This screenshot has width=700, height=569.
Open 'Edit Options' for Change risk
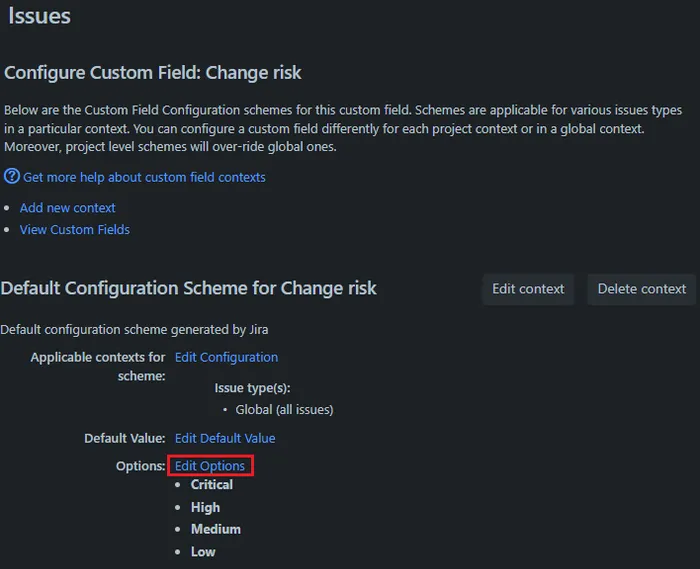(210, 466)
